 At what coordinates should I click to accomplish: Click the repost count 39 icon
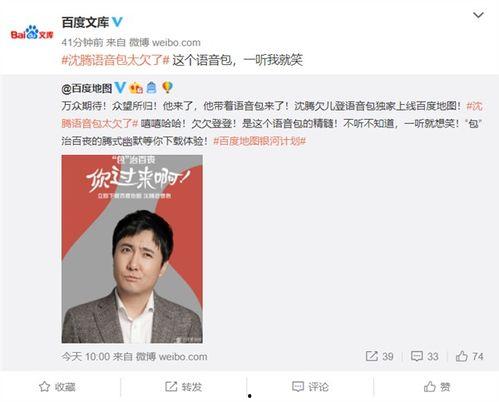(372, 356)
